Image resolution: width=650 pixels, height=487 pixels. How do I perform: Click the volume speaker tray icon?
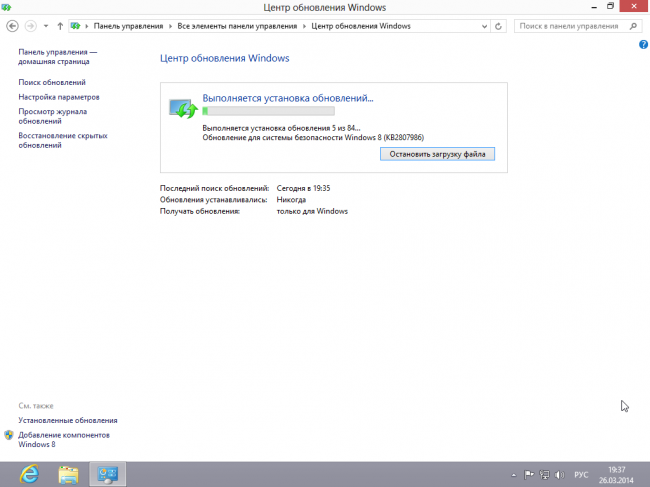coord(561,473)
